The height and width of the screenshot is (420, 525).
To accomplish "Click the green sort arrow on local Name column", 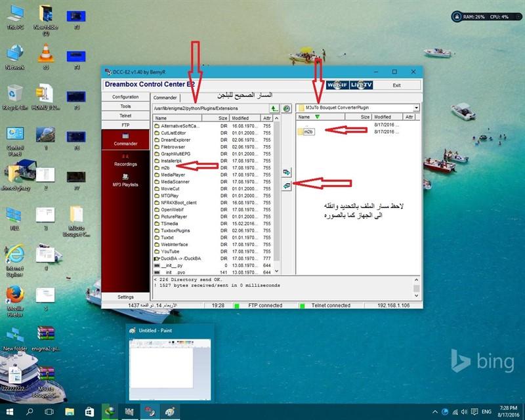I will tap(318, 117).
